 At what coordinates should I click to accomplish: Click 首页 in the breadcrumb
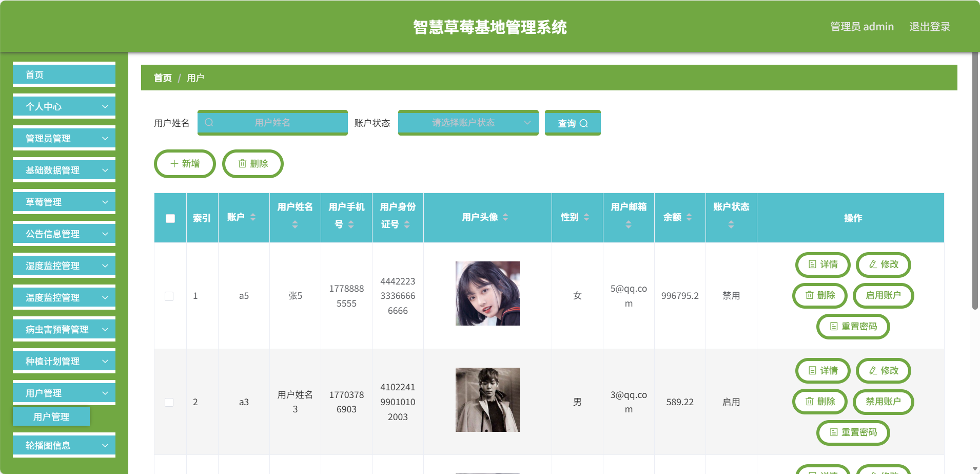[x=163, y=78]
